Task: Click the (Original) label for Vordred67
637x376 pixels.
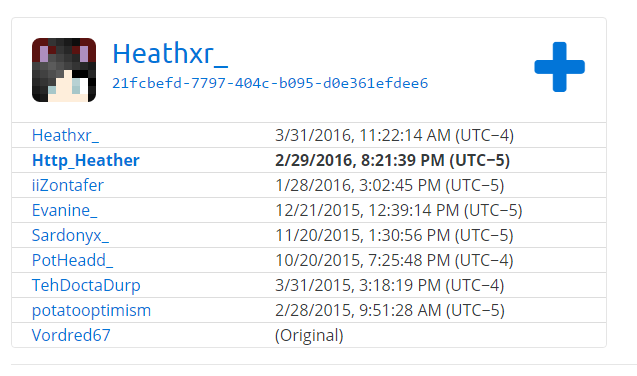Action: click(309, 335)
